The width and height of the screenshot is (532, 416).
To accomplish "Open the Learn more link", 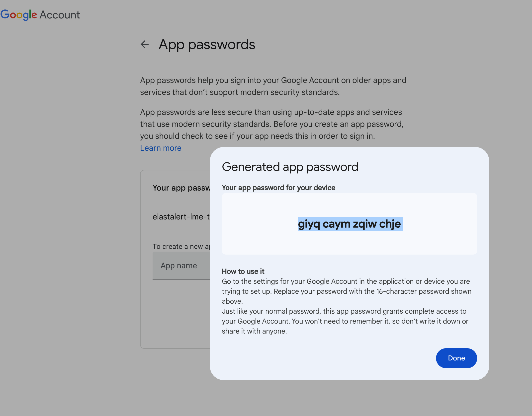I will click(x=161, y=148).
